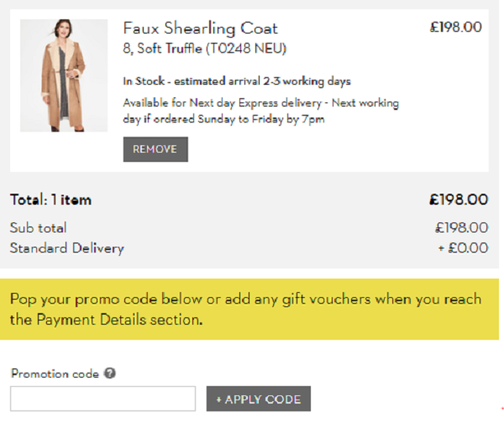Click the size and colour text 8, Soft Truffle
Viewport: 504px width, 428px height.
163,49
